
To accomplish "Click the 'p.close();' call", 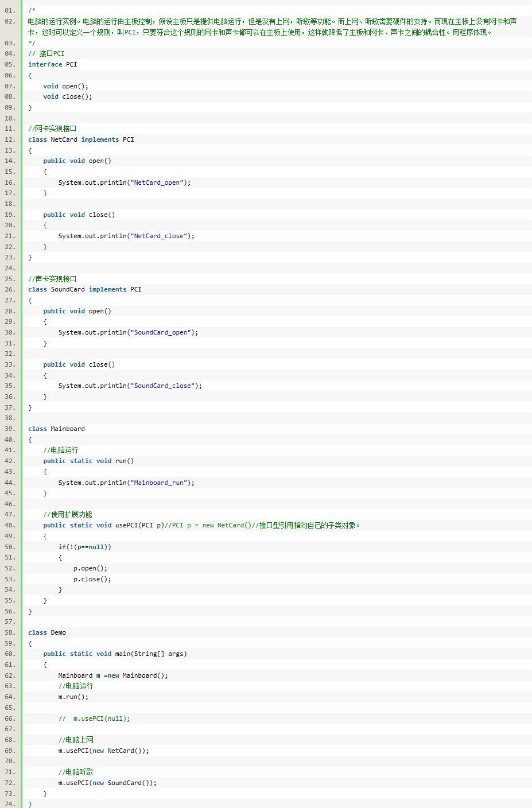I will tap(92, 579).
